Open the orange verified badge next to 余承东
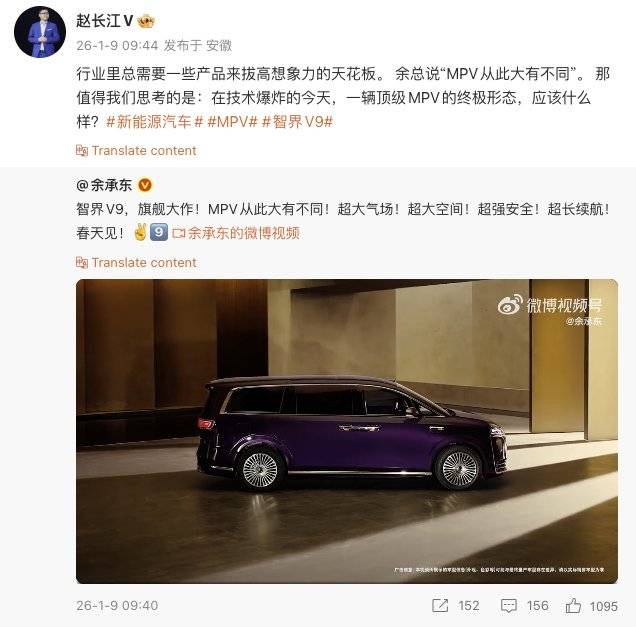The image size is (636, 627). coord(145,185)
